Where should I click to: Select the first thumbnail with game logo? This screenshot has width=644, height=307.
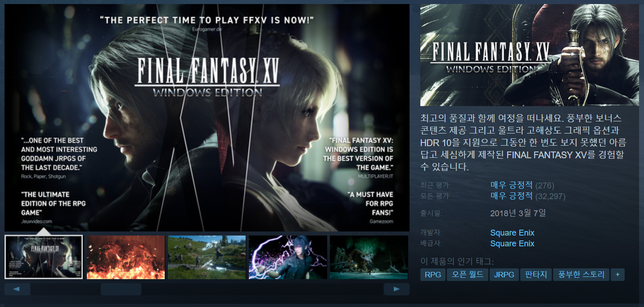click(x=44, y=257)
